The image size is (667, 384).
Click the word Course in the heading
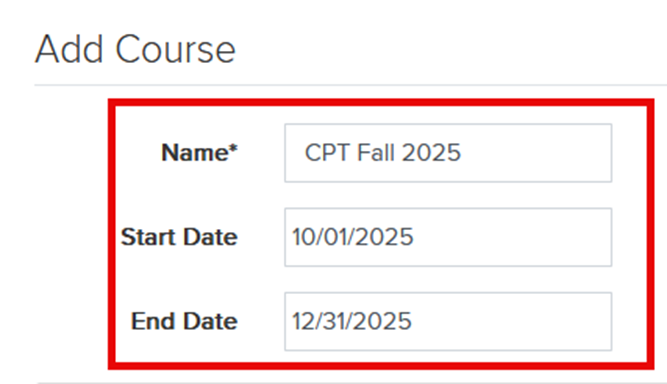[x=175, y=50]
